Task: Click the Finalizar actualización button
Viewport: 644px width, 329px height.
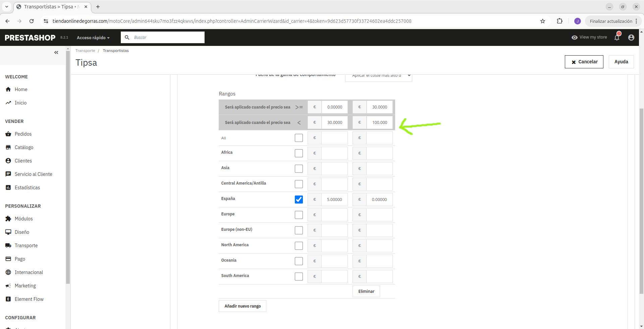Action: coord(613,21)
